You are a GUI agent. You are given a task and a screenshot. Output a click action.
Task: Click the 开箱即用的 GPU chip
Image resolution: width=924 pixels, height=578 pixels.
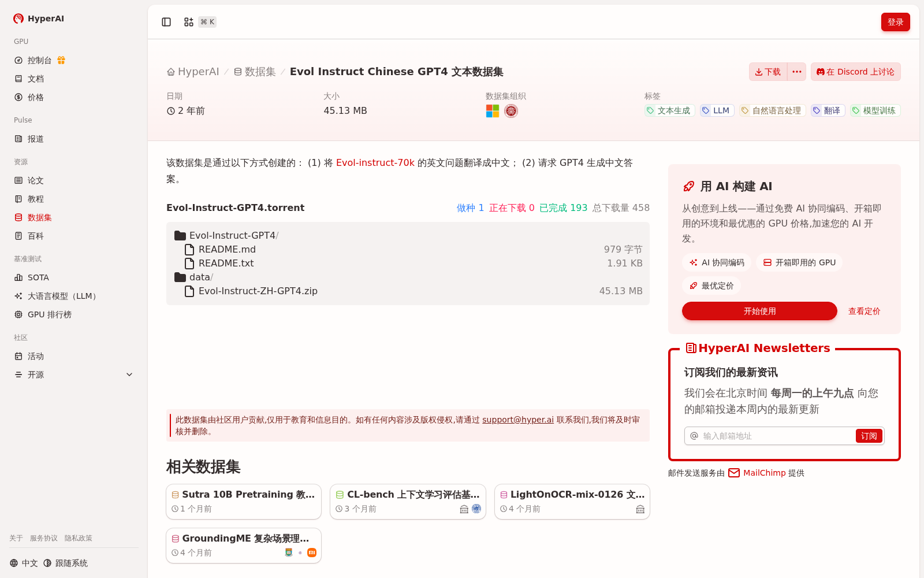click(x=799, y=262)
